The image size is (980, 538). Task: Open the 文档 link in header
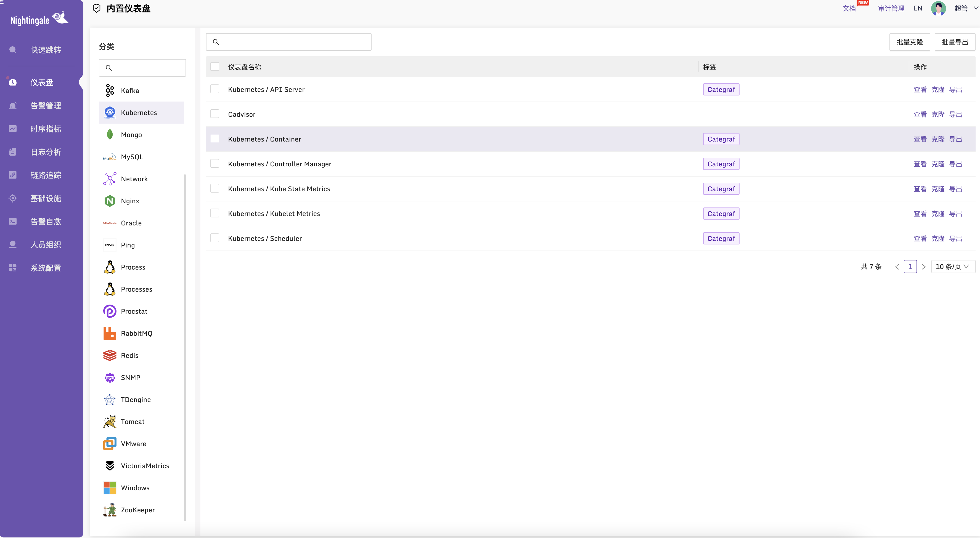click(x=849, y=8)
